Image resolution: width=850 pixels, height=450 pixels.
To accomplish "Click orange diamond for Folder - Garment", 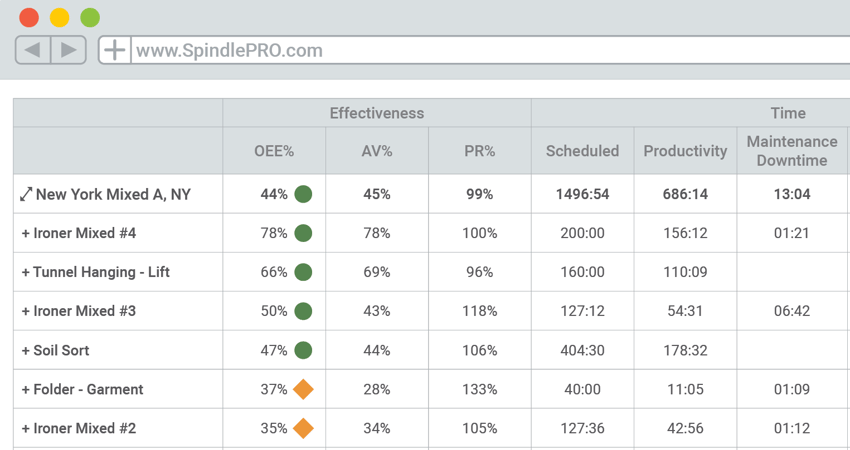I will pos(303,389).
